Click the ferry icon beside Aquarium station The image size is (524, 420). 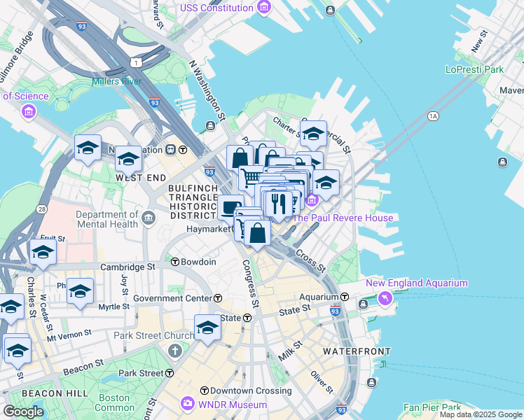point(364,304)
